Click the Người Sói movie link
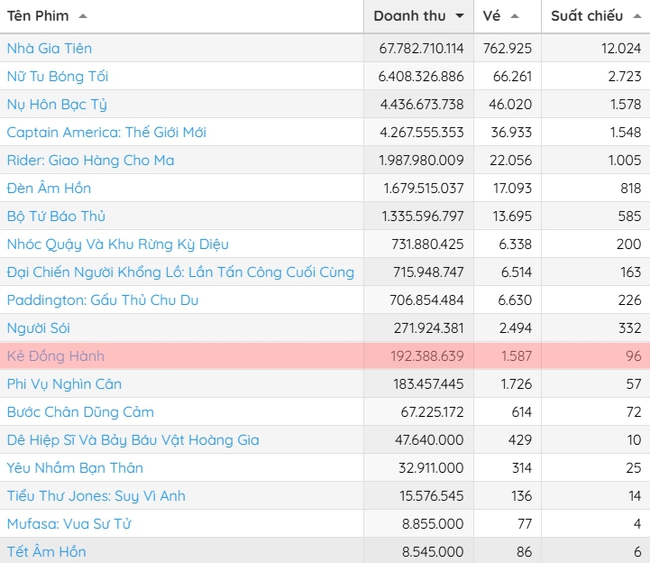The width and height of the screenshot is (650, 563). click(x=38, y=328)
